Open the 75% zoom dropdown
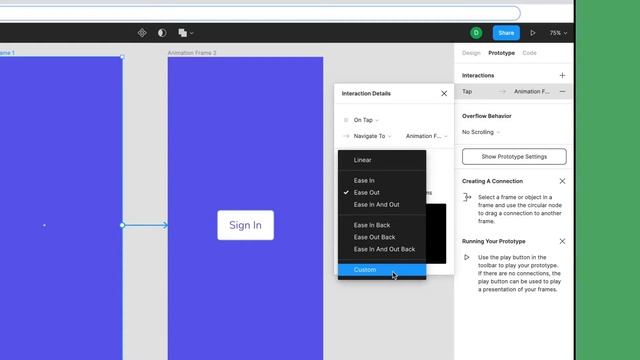This screenshot has width=640, height=360. tap(558, 33)
